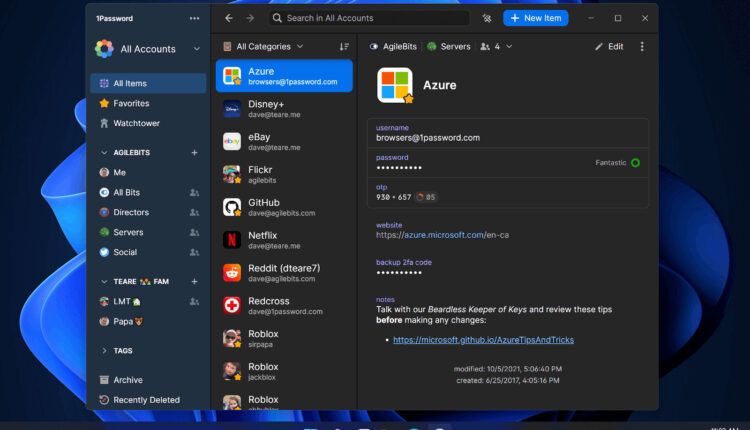Click the large Azure logo in details
This screenshot has width=750, height=430.
point(395,85)
